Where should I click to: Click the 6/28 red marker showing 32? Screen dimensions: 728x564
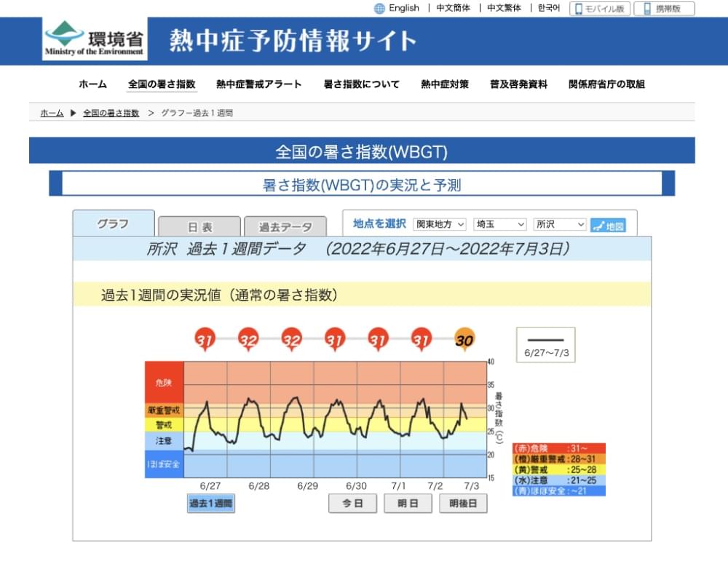[x=248, y=339]
